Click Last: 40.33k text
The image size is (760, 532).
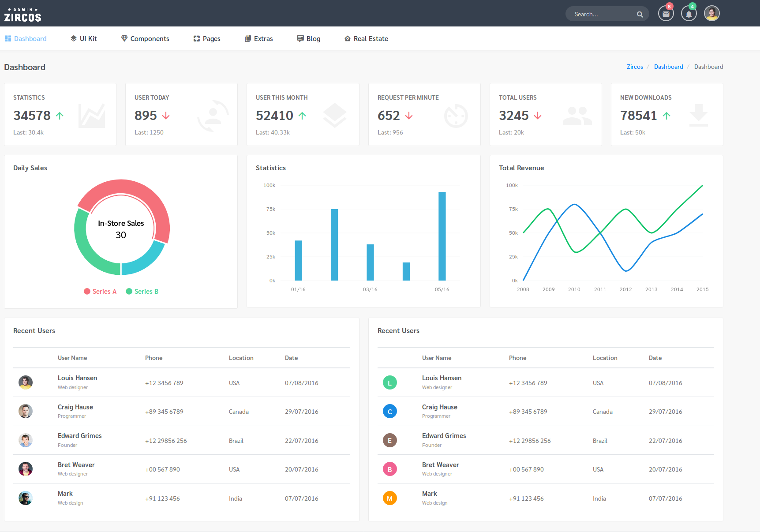273,132
